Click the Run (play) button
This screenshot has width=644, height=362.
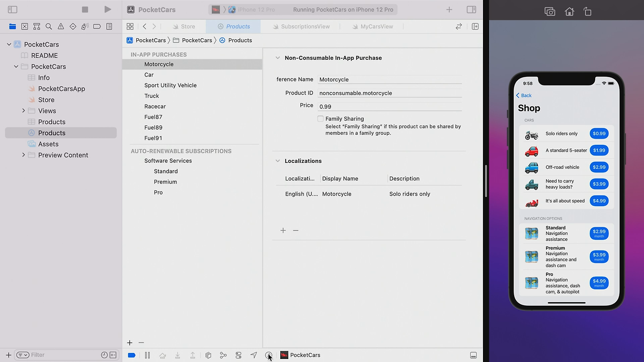point(108,10)
